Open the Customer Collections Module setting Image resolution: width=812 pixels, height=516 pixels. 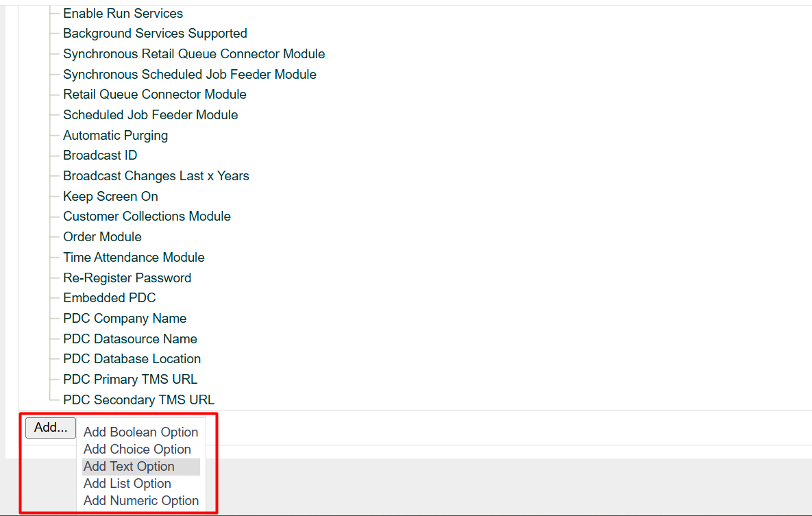click(147, 216)
